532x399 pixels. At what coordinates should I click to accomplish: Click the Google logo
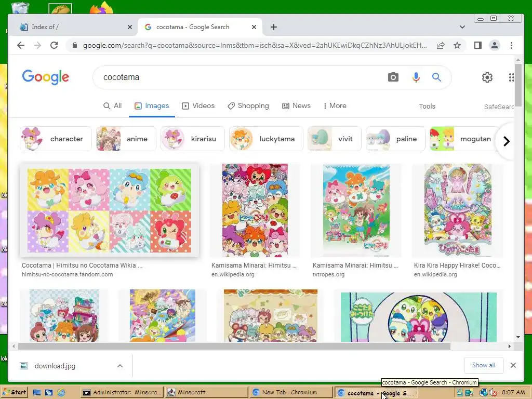click(46, 77)
